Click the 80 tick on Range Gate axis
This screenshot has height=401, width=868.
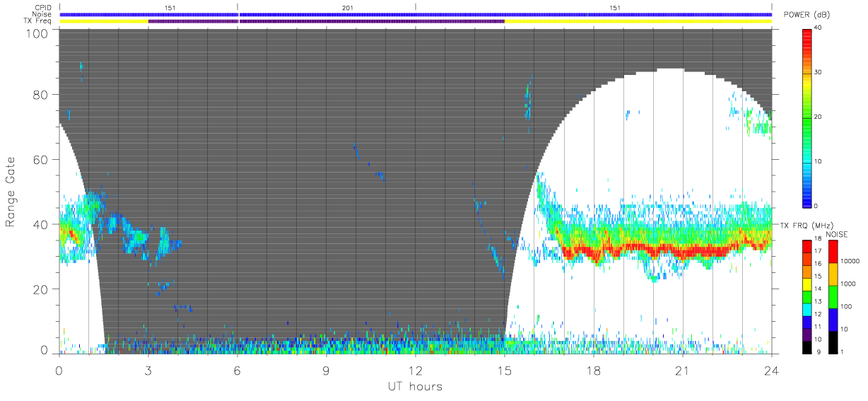40,94
